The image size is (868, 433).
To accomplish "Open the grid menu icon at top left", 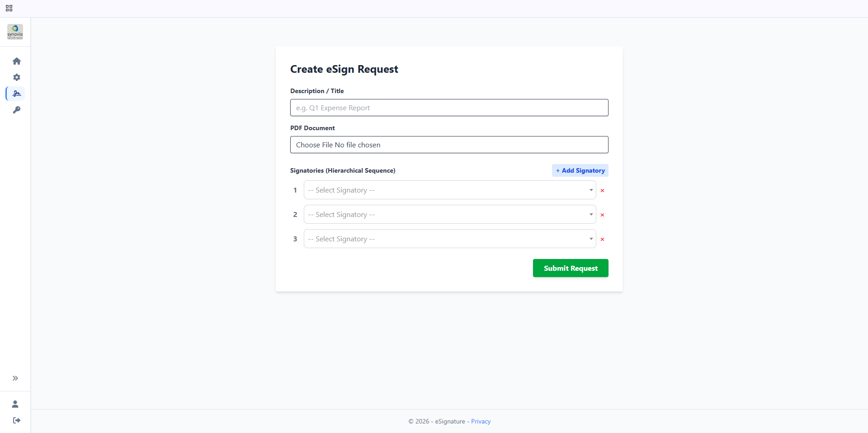I will point(9,8).
